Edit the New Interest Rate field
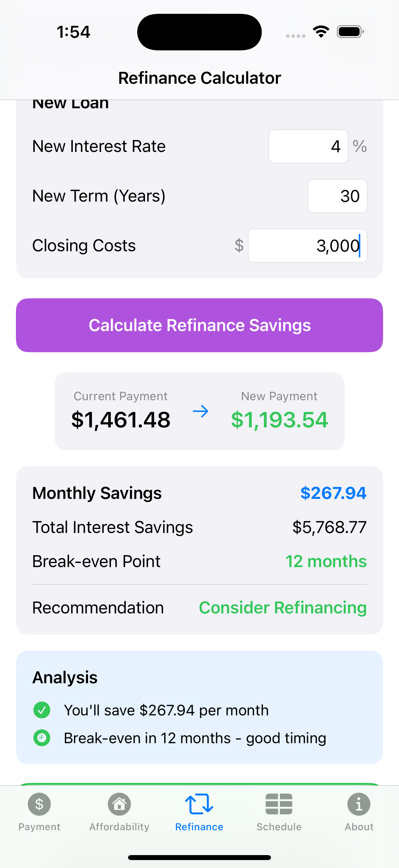The image size is (399, 868). pos(308,146)
